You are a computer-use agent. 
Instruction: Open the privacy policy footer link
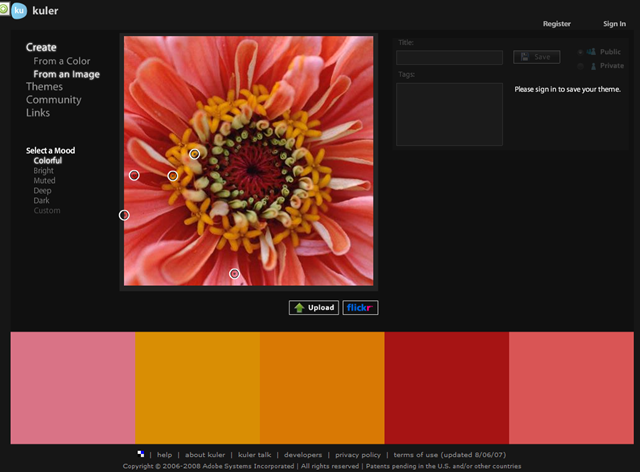pyautogui.click(x=358, y=455)
